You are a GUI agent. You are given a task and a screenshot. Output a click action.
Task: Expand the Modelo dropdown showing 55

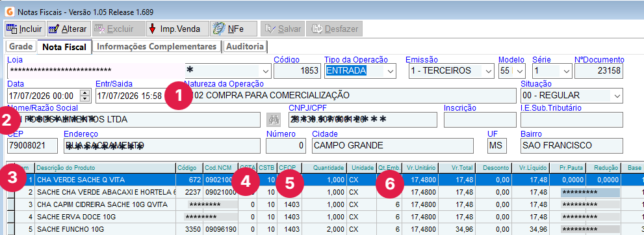coord(520,71)
